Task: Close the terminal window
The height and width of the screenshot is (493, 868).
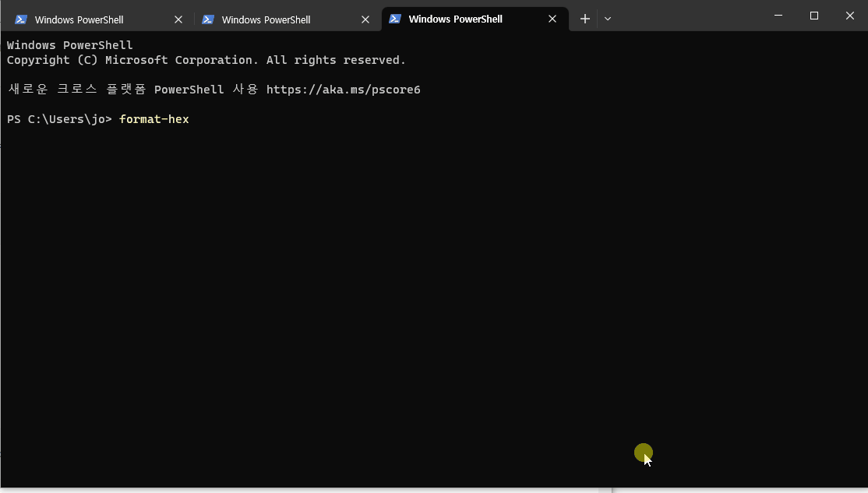Action: click(850, 16)
